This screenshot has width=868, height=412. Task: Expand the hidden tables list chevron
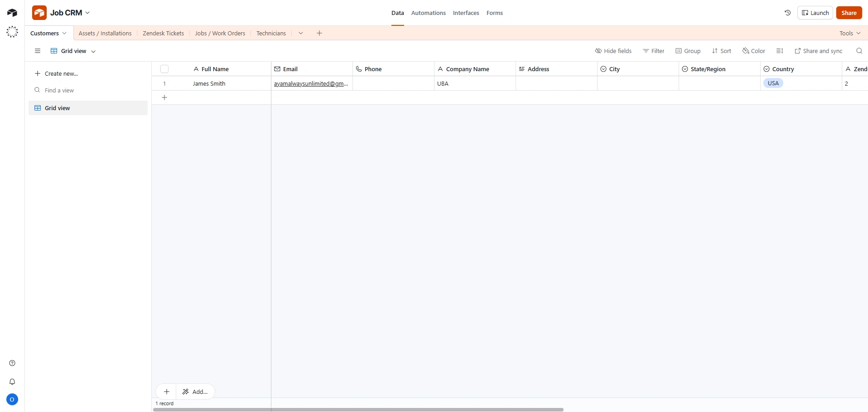(300, 33)
